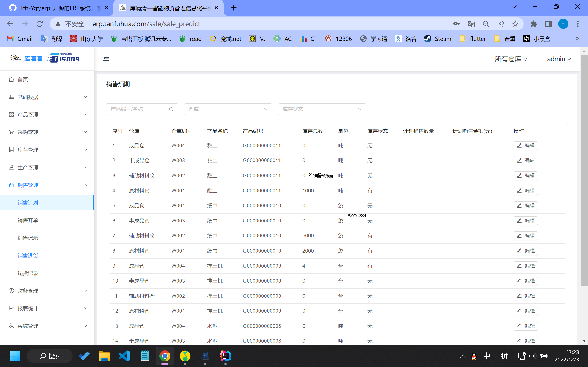Launch Visual Studio Code from taskbar
588x367 pixels.
pyautogui.click(x=124, y=356)
